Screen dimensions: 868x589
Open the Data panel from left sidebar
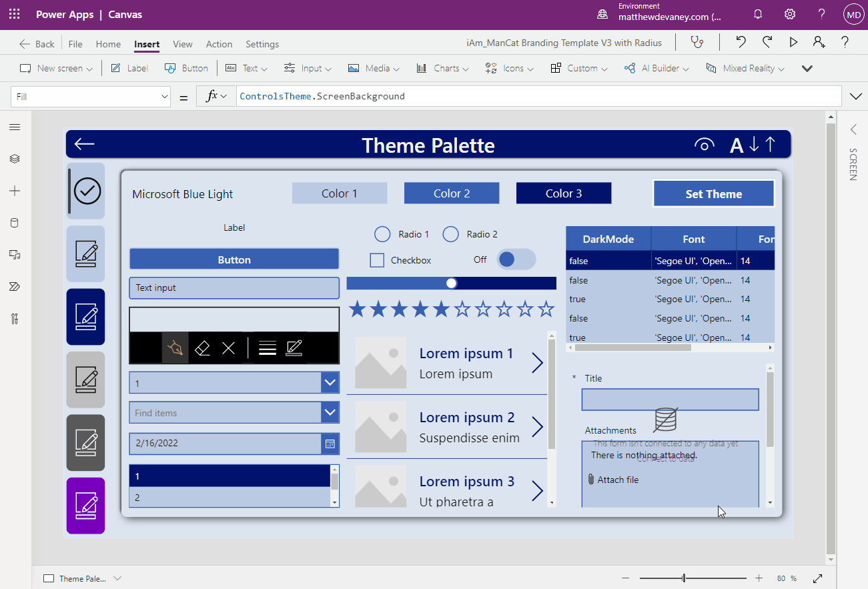click(14, 222)
